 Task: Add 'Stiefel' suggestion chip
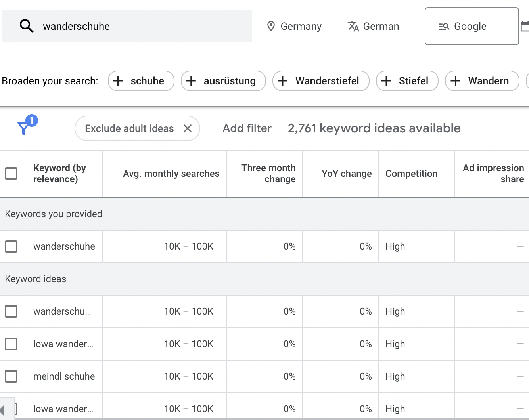click(407, 81)
